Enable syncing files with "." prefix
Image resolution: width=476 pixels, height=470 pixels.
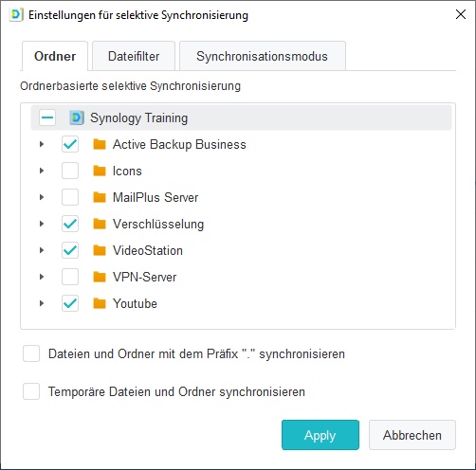coord(31,353)
